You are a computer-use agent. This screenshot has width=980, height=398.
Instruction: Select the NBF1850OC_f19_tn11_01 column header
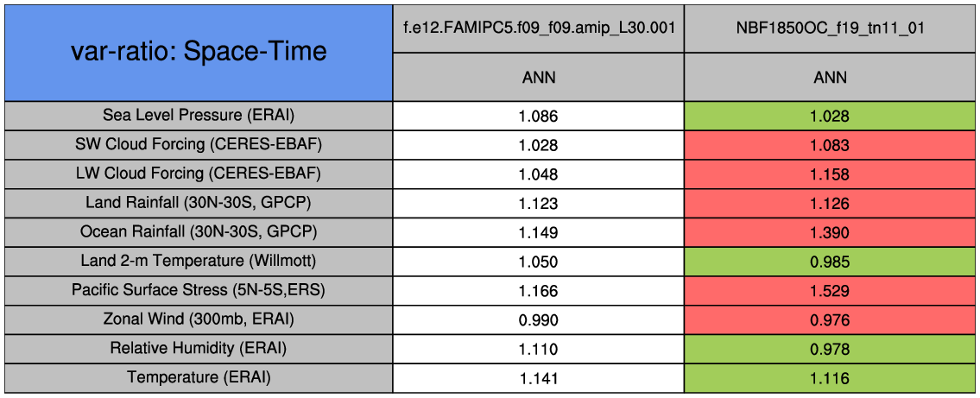point(830,28)
